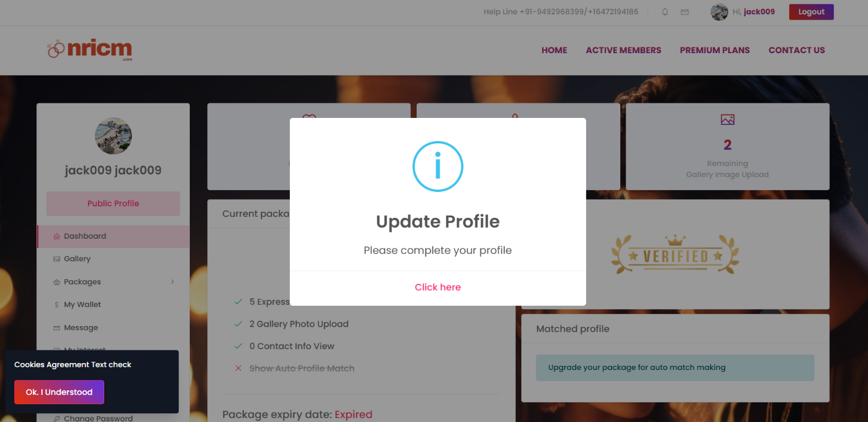Open the envelope messages icon in header
Viewport: 868px width, 422px height.
point(685,12)
